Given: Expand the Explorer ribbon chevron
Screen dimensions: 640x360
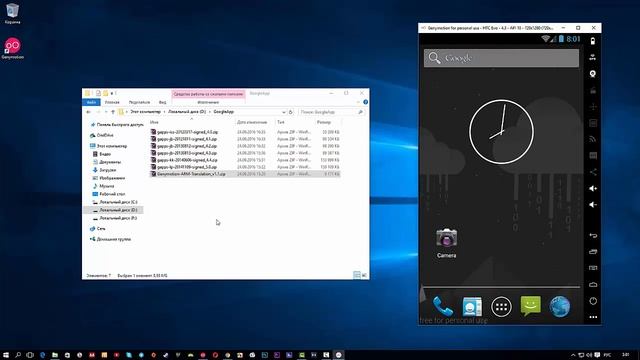Looking at the screenshot, I should pyautogui.click(x=358, y=102).
